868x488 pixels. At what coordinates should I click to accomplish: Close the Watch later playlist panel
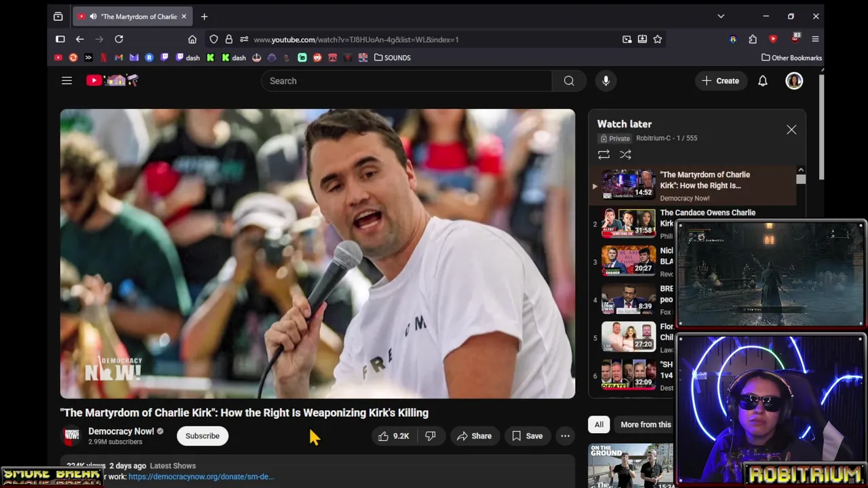pos(791,129)
